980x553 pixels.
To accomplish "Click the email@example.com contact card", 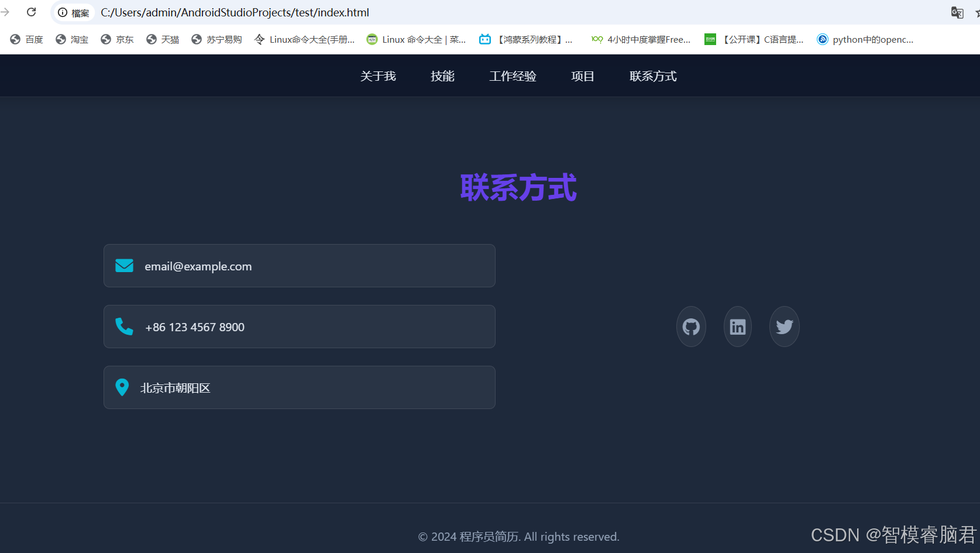I will point(300,266).
